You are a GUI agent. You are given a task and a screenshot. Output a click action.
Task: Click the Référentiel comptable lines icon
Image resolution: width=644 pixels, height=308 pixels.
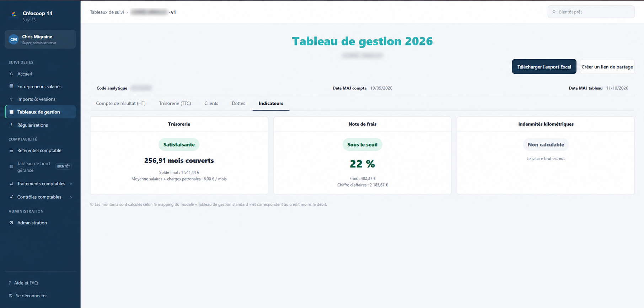click(x=11, y=150)
